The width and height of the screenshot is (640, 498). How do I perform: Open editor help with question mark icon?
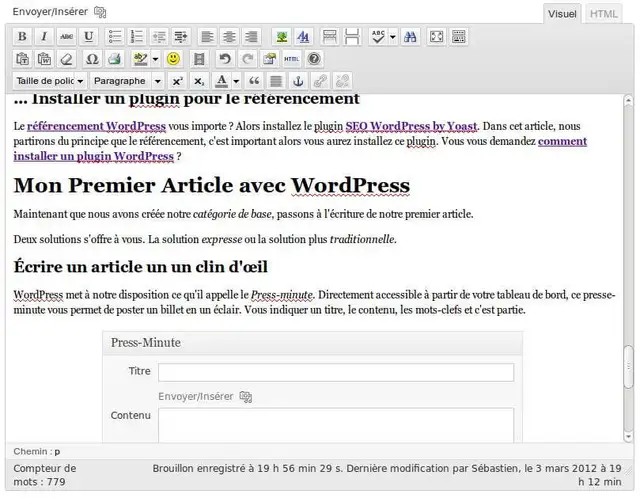click(x=313, y=59)
